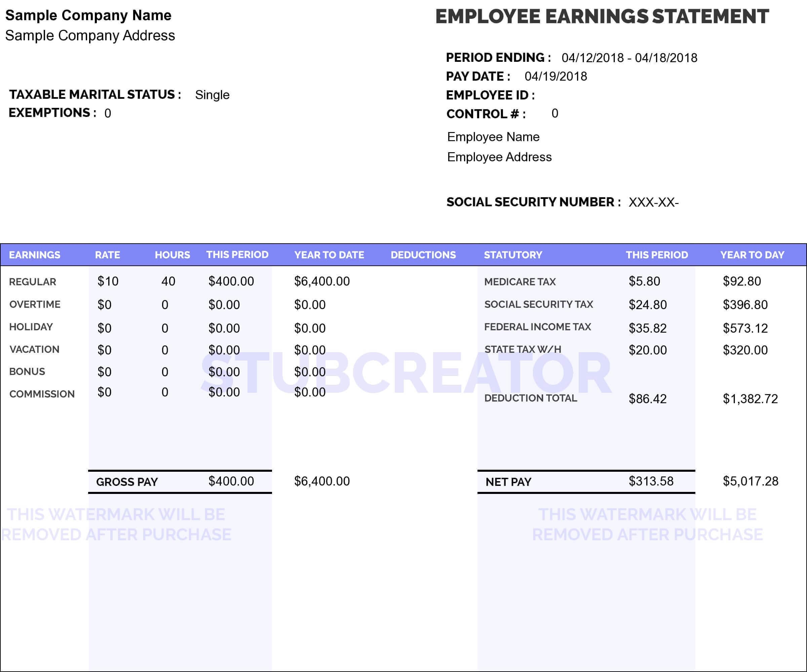The image size is (807, 672).
Task: Click the TAXABLE MARITAL STATUS Single value
Action: [x=212, y=94]
